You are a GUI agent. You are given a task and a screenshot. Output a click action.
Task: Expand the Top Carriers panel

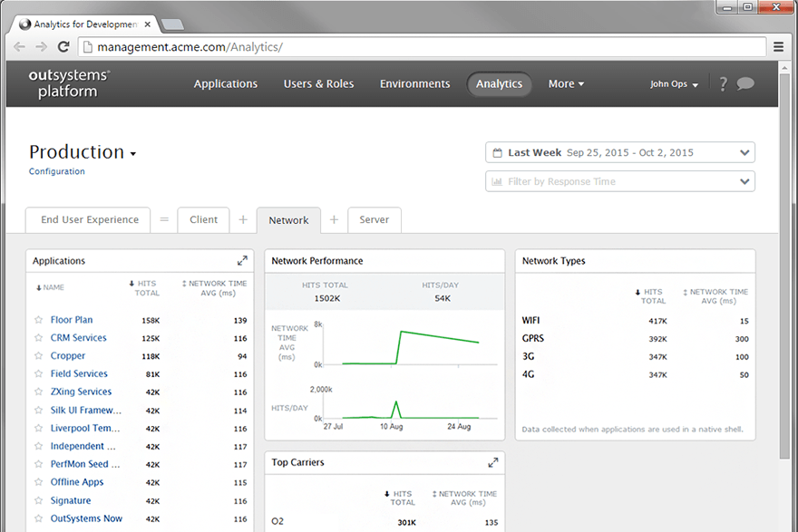[x=493, y=462]
